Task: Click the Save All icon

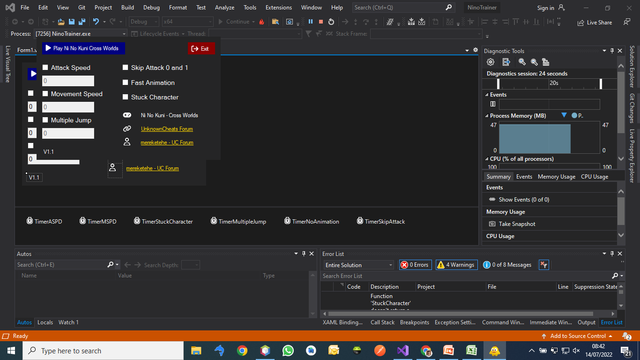Action: [82, 22]
